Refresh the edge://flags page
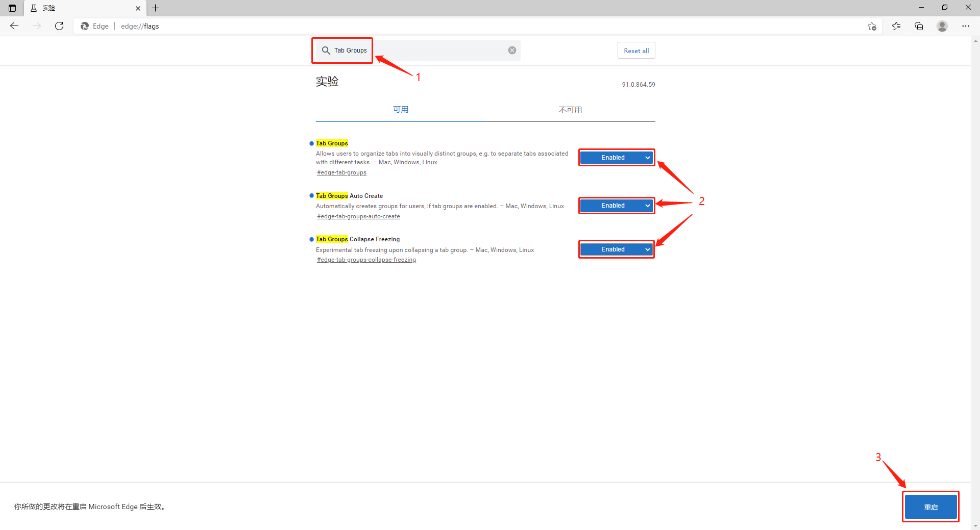Image resolution: width=980 pixels, height=530 pixels. coord(59,26)
